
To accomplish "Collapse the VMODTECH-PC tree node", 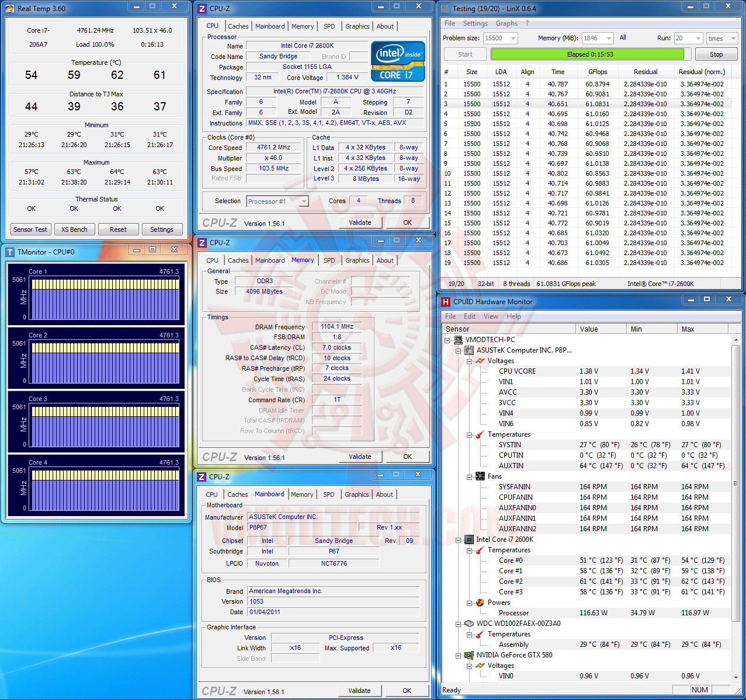I will point(447,340).
